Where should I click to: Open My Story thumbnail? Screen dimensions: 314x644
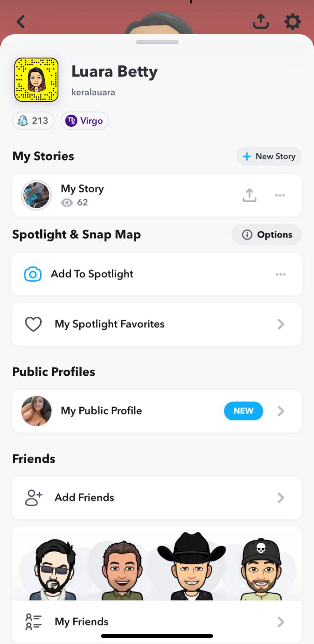point(37,195)
